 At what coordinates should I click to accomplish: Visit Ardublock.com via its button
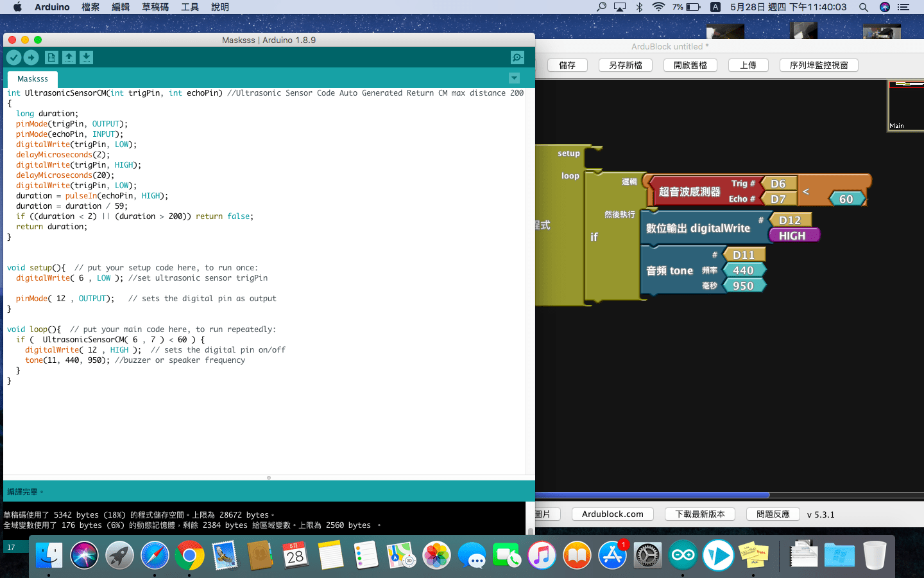[x=612, y=514]
